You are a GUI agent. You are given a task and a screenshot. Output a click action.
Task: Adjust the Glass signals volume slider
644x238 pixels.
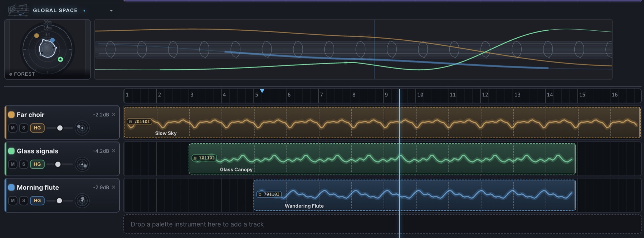coord(59,164)
